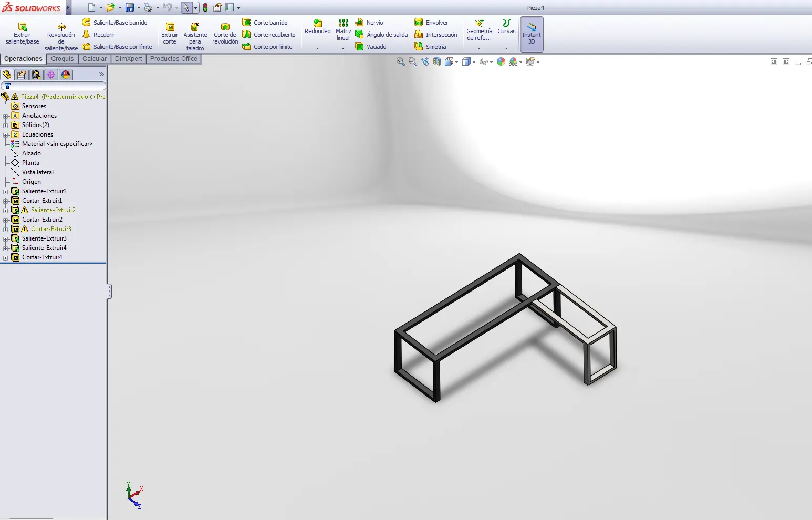Expand Saliente-Extruir1 feature

coord(5,191)
